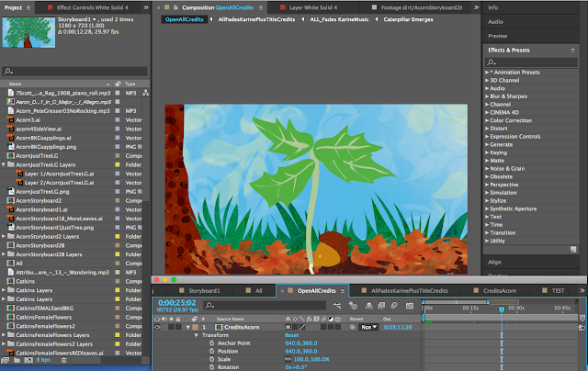Image resolution: width=588 pixels, height=371 pixels.
Task: Toggle visibility eye of CreditsAcorn layer
Action: (x=156, y=326)
